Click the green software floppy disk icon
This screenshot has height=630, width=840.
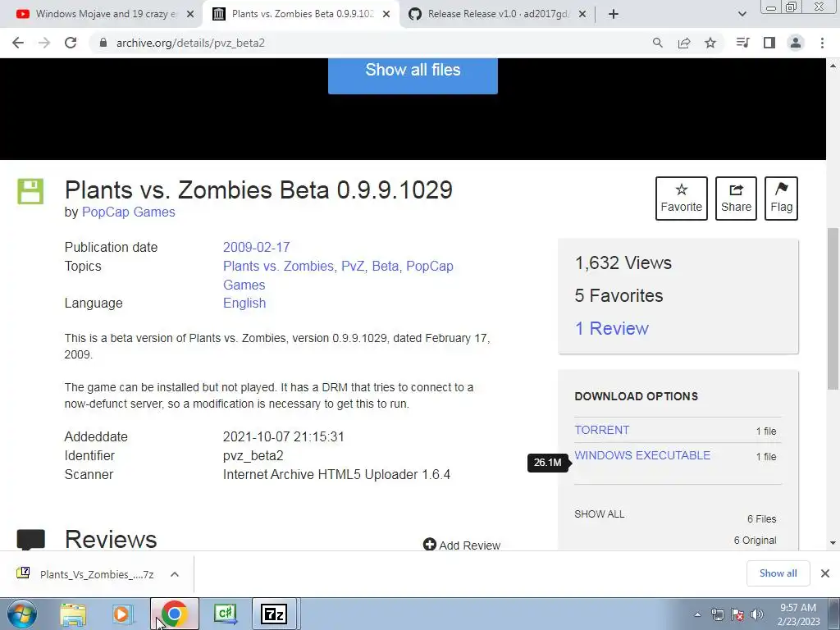click(30, 191)
